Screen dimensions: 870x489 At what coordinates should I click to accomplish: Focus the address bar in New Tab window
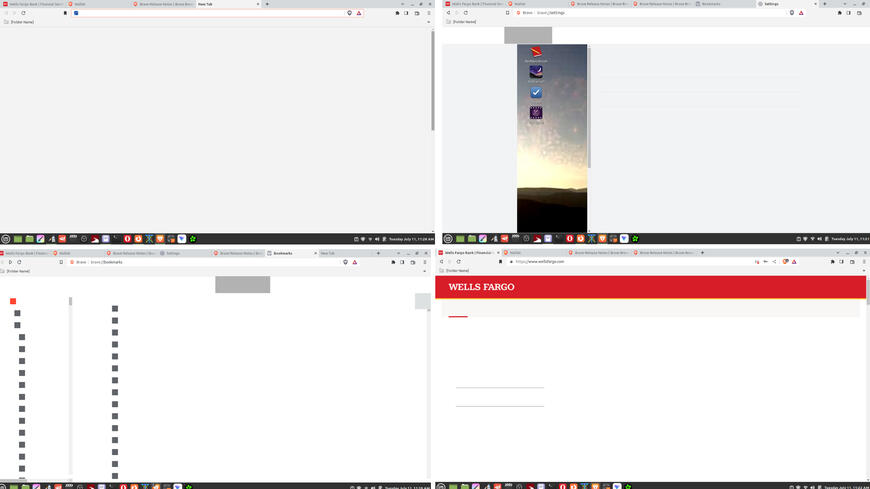pyautogui.click(x=200, y=13)
